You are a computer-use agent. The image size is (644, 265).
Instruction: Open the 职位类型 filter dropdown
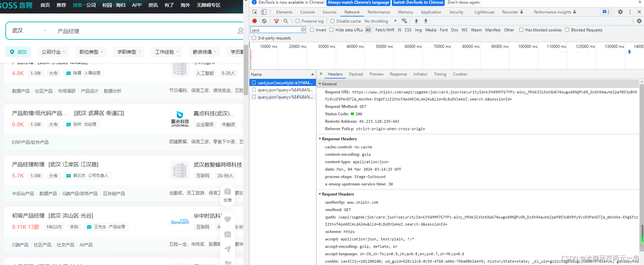click(91, 52)
